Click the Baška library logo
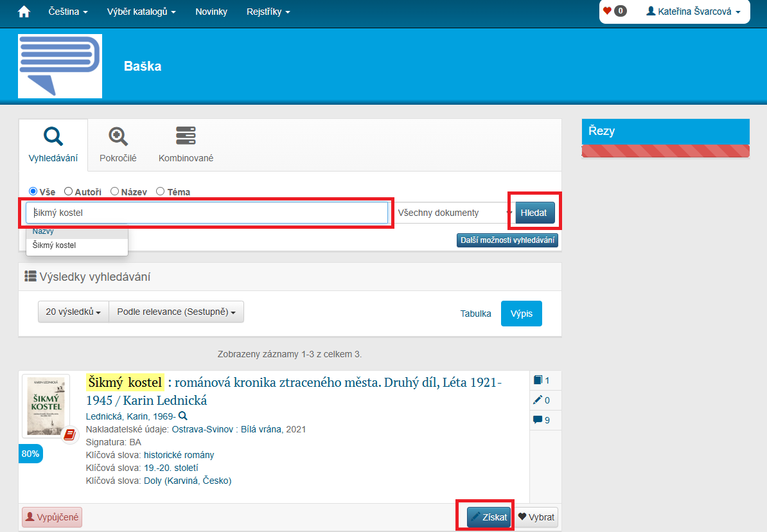767x532 pixels. click(60, 66)
